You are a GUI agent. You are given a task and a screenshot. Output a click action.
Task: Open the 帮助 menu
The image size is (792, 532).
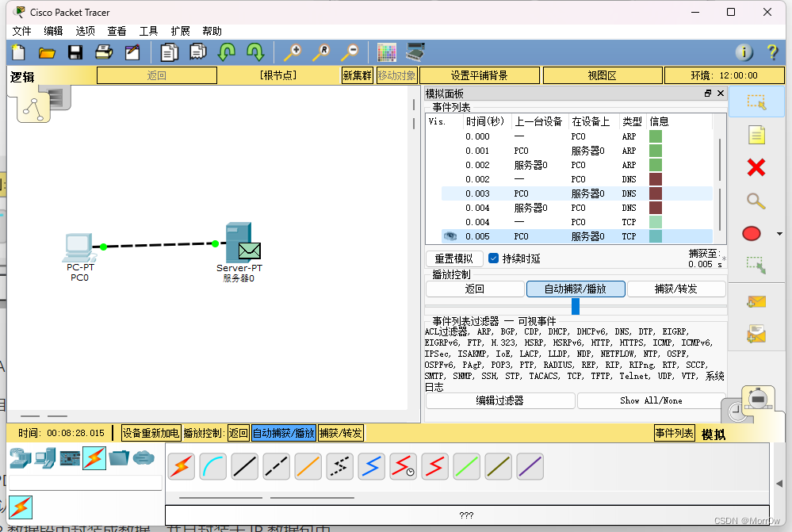(212, 32)
